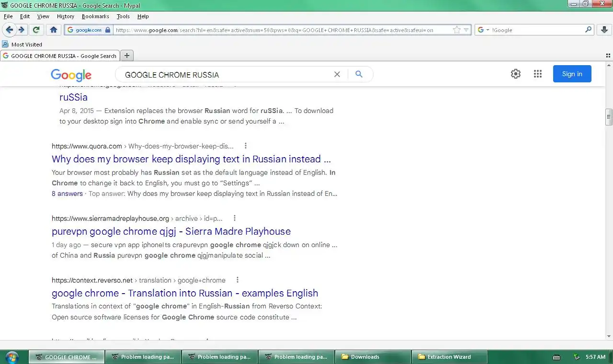Click the padlock site identity icon
The image size is (613, 364).
107,30
